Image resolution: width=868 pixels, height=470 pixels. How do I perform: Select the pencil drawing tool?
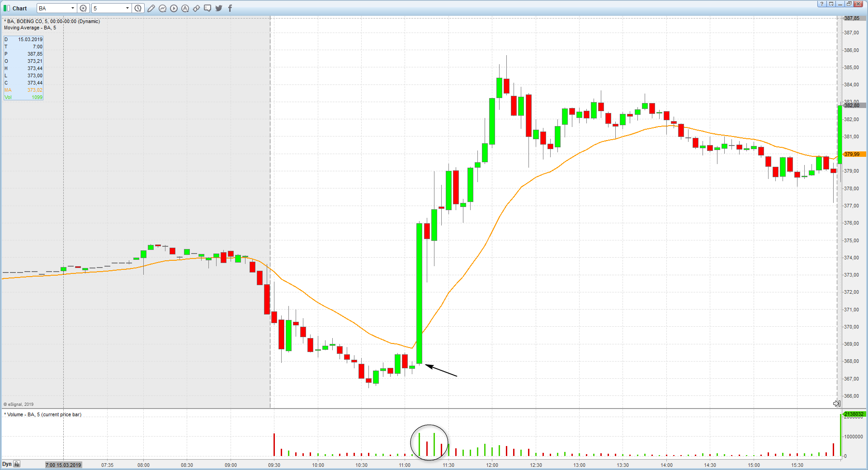151,8
